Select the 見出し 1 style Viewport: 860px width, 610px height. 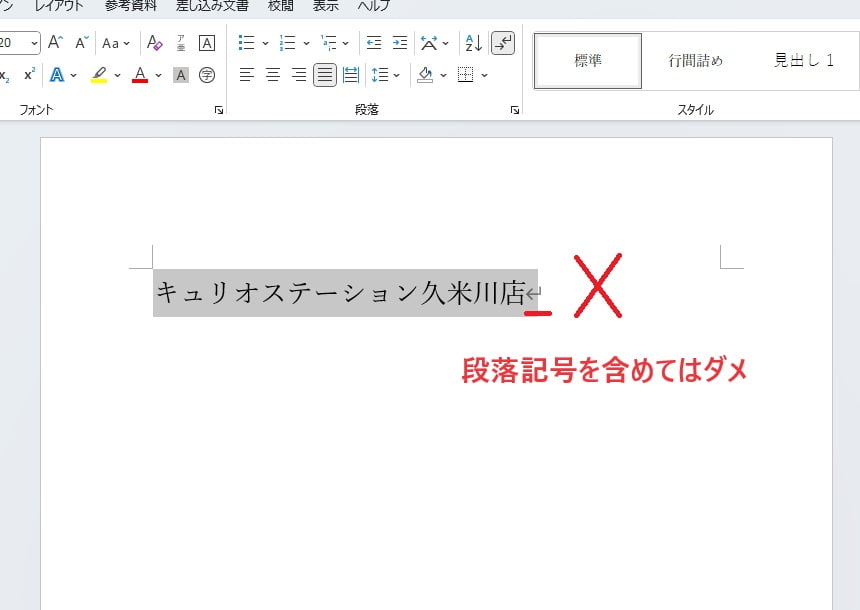[804, 60]
